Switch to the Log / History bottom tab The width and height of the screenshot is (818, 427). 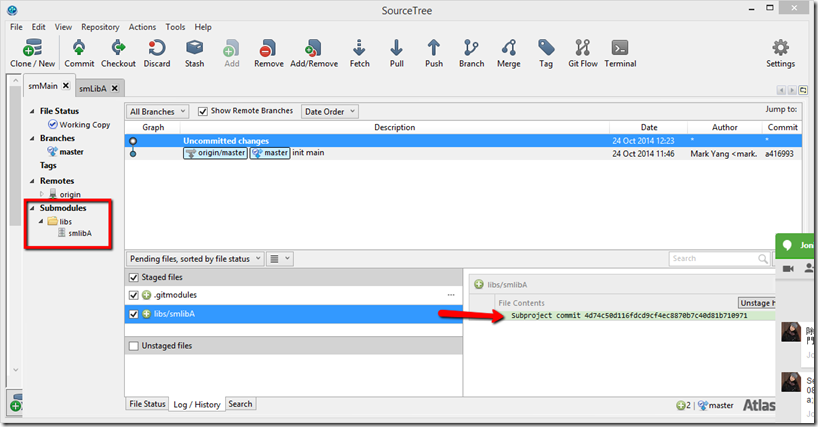(x=197, y=405)
